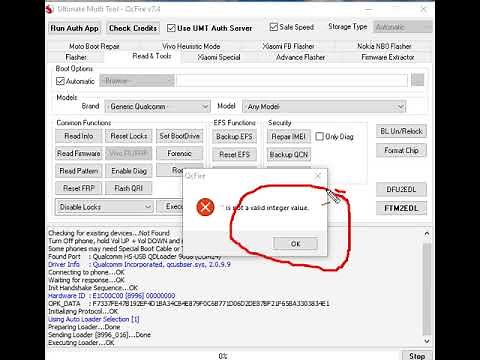Click Read Pattern button

(x=79, y=171)
